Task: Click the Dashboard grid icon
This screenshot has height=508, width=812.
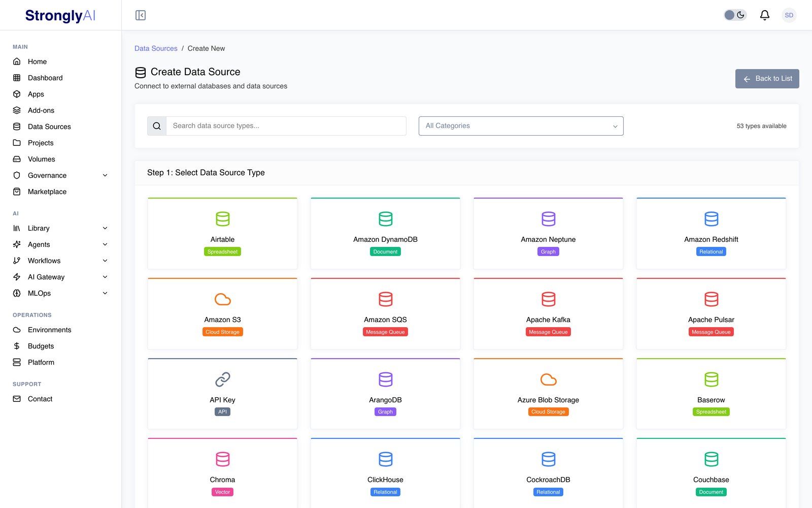Action: pyautogui.click(x=17, y=78)
